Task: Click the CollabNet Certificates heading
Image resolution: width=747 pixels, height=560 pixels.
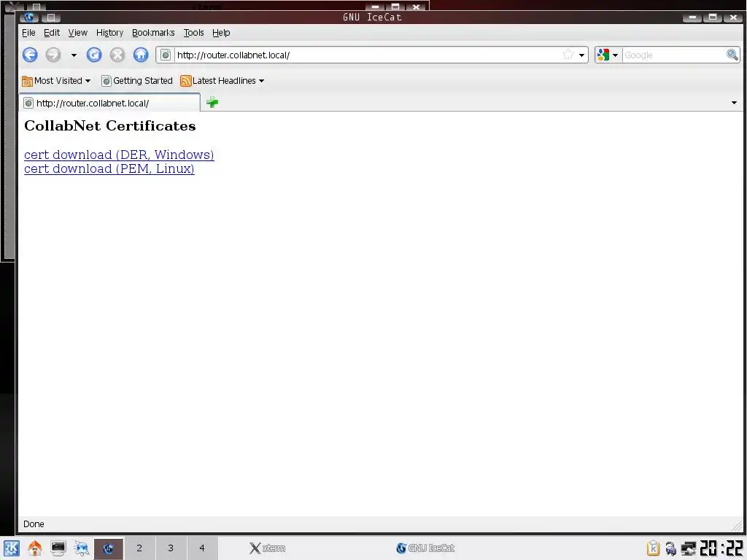Action: tap(110, 125)
